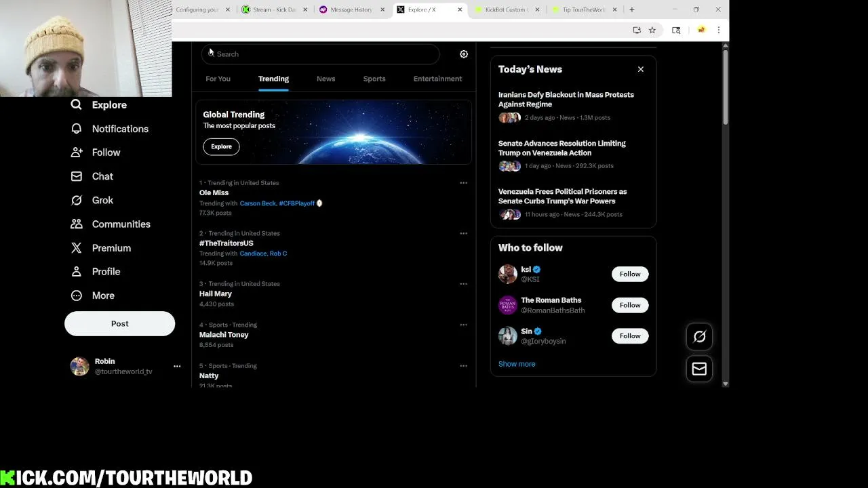Open Senate Advances Resolution news story
This screenshot has width=868, height=488.
[573, 155]
